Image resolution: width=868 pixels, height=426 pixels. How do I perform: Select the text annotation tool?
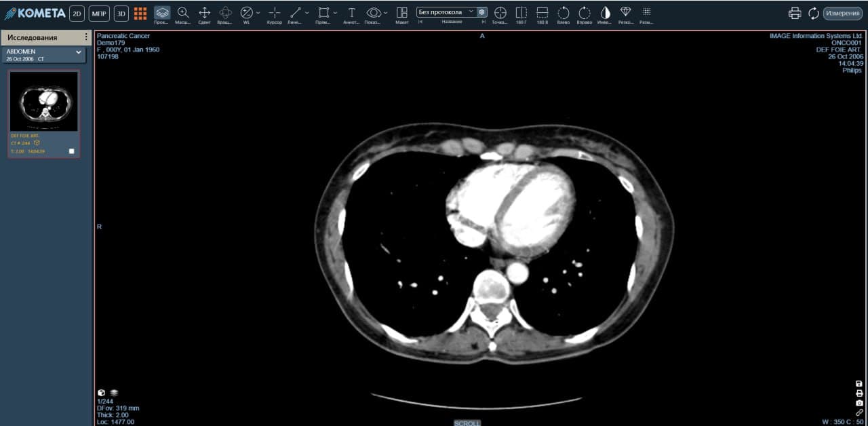pos(351,12)
